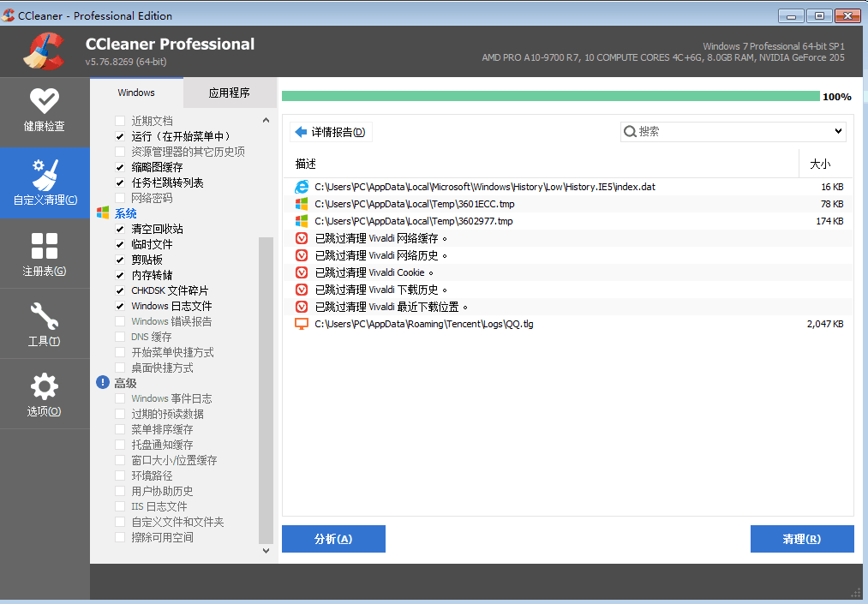Click the green 100% progress bar

(551, 96)
